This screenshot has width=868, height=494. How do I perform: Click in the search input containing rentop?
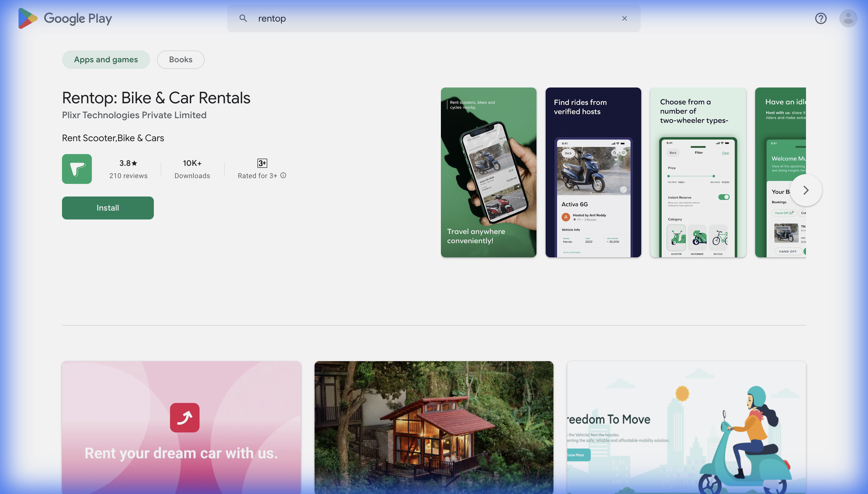(x=407, y=18)
